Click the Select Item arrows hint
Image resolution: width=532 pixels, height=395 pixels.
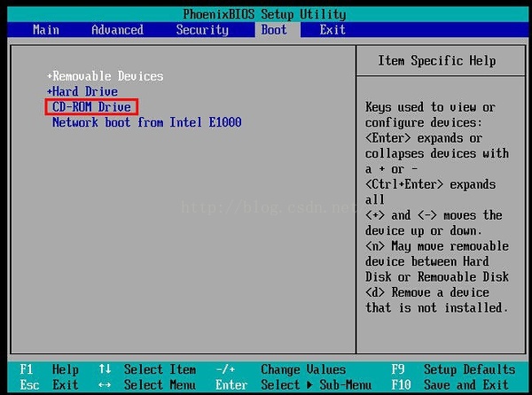[x=147, y=369]
